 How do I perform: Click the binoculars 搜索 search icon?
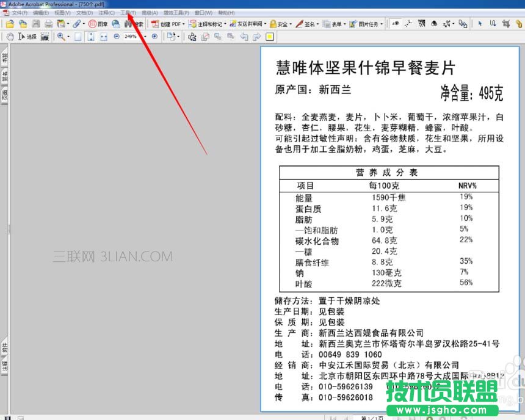pyautogui.click(x=134, y=24)
